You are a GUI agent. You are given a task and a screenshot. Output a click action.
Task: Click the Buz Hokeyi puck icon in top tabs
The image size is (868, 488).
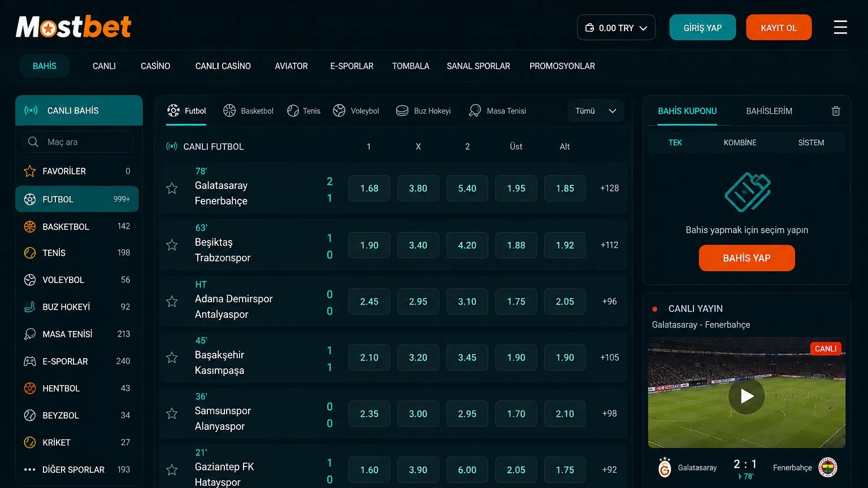click(402, 111)
